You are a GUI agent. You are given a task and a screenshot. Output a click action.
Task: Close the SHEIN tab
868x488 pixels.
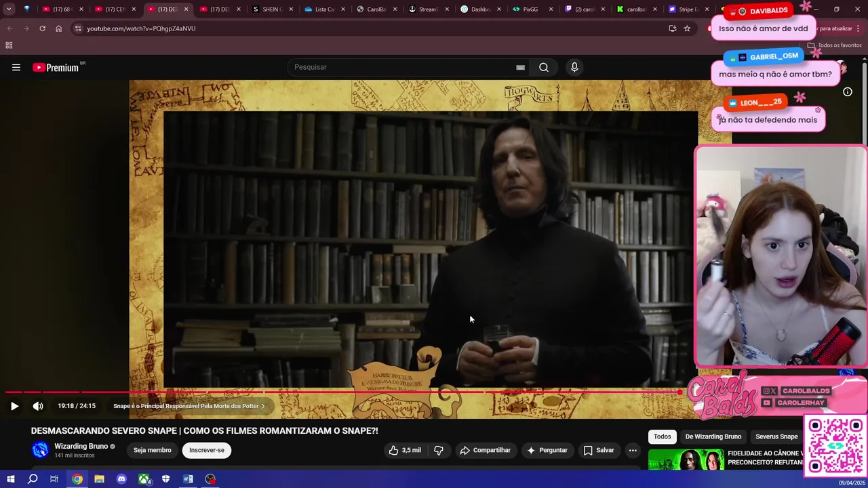tap(290, 9)
